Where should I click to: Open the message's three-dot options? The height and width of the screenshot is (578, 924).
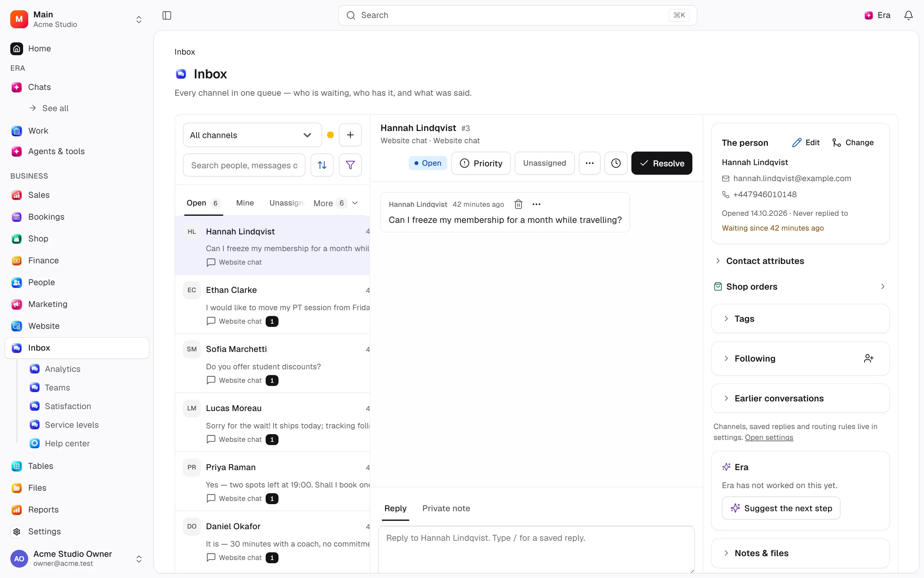(536, 204)
